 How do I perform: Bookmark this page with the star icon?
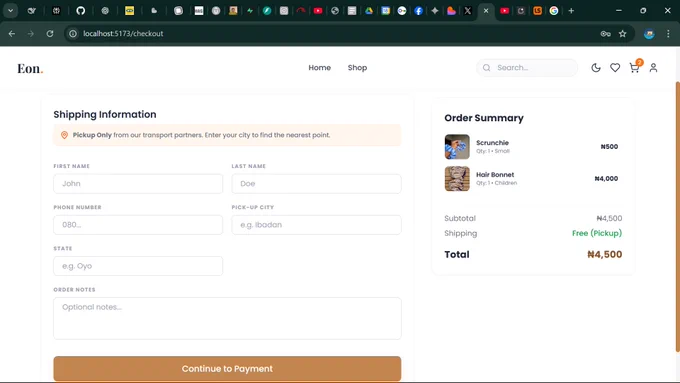pyautogui.click(x=623, y=33)
